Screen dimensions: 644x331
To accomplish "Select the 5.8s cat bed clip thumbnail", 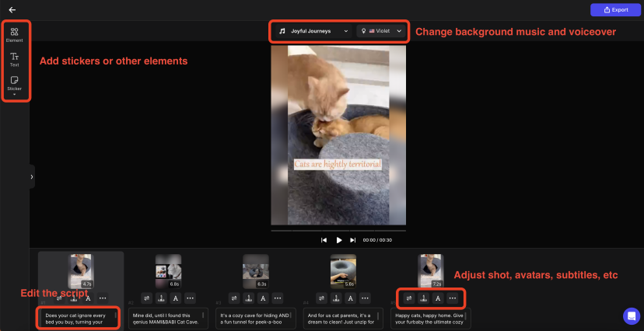I will [343, 270].
